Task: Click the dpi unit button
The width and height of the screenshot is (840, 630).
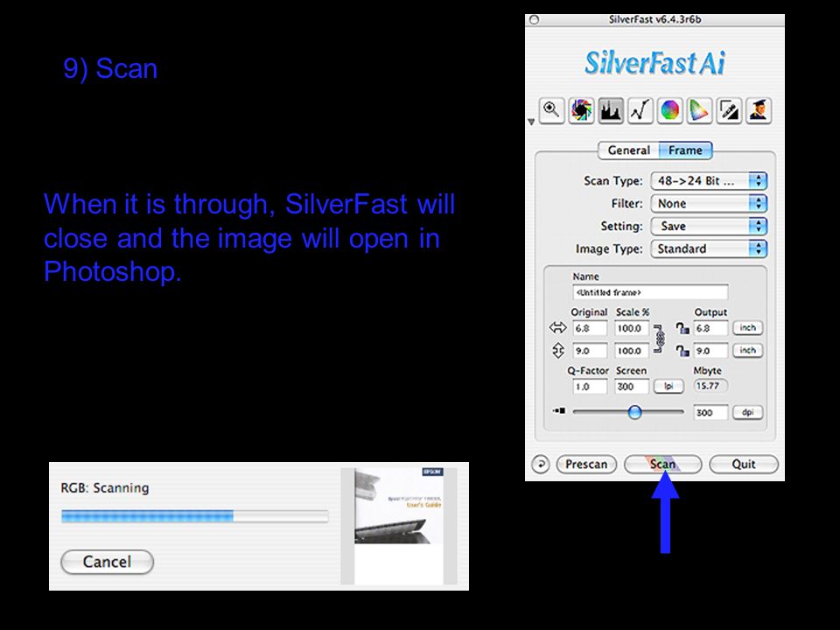Action: [747, 412]
